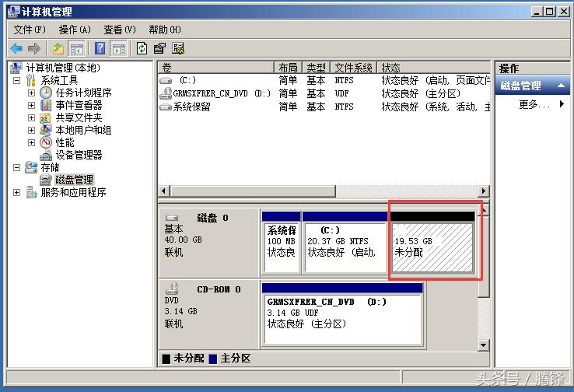The height and width of the screenshot is (392, 574).
Task: Click the Properties toolbar icon
Action: click(159, 48)
